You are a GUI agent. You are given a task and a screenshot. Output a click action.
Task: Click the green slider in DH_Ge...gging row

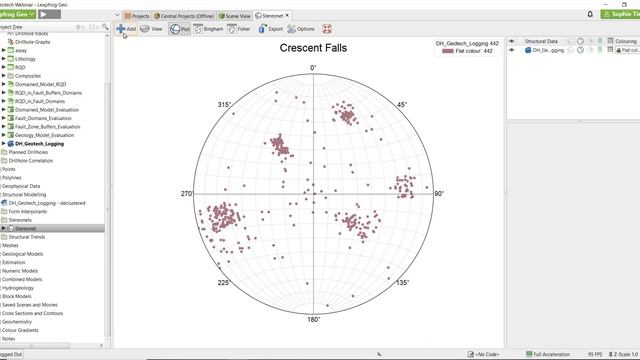(x=600, y=50)
